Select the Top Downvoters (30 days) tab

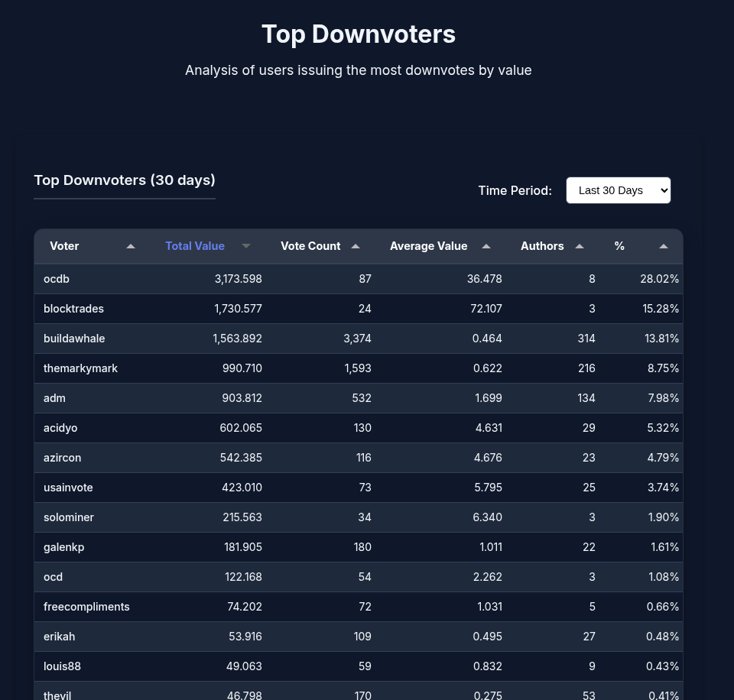click(125, 180)
